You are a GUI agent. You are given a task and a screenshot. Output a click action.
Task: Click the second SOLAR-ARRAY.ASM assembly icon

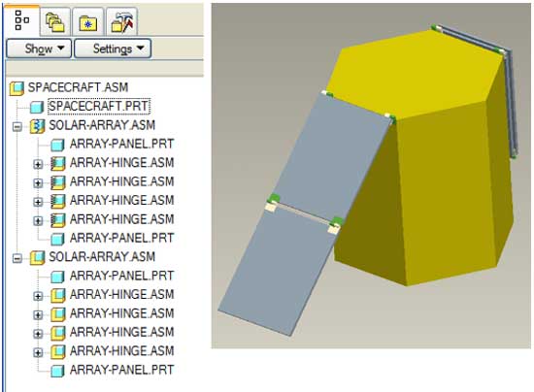[x=37, y=257]
